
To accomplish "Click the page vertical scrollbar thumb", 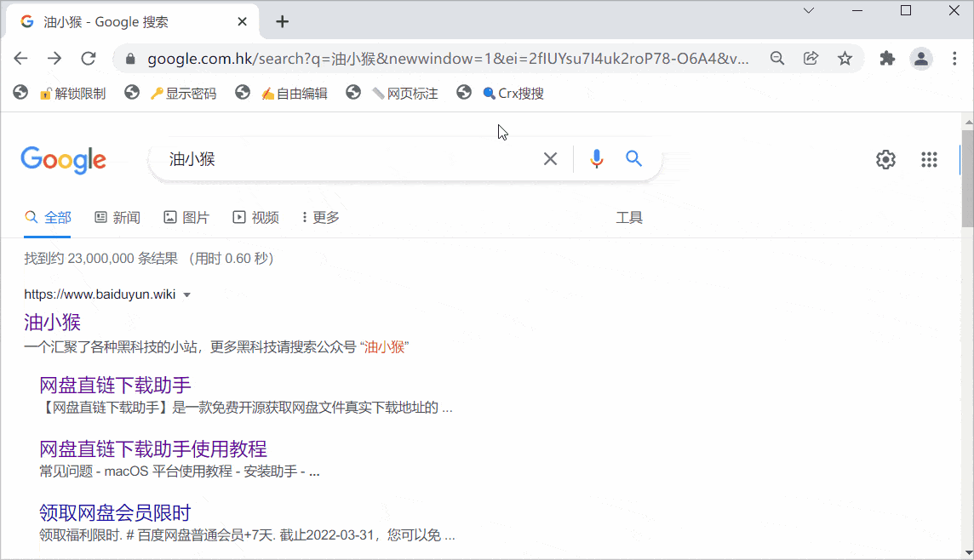I will (967, 179).
